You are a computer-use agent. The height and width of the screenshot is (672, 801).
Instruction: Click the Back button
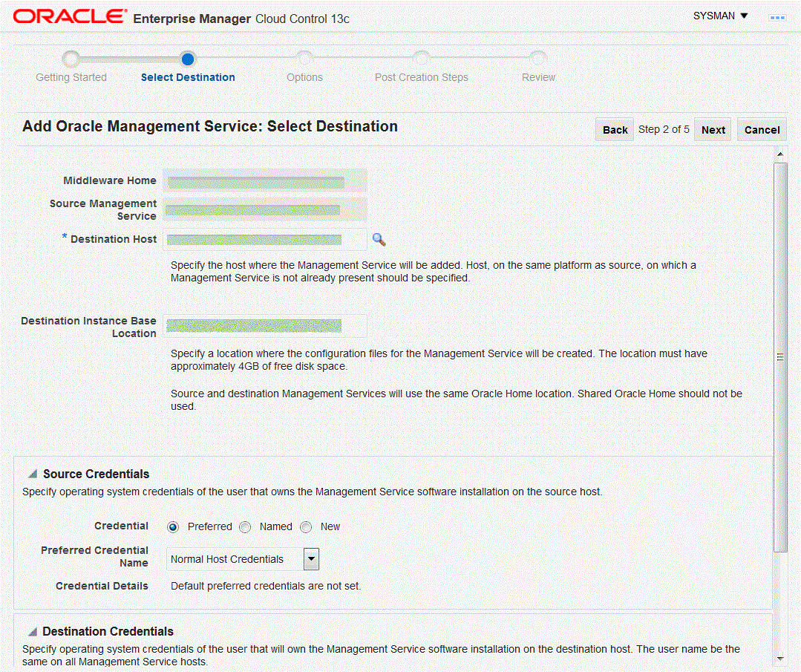click(x=615, y=130)
